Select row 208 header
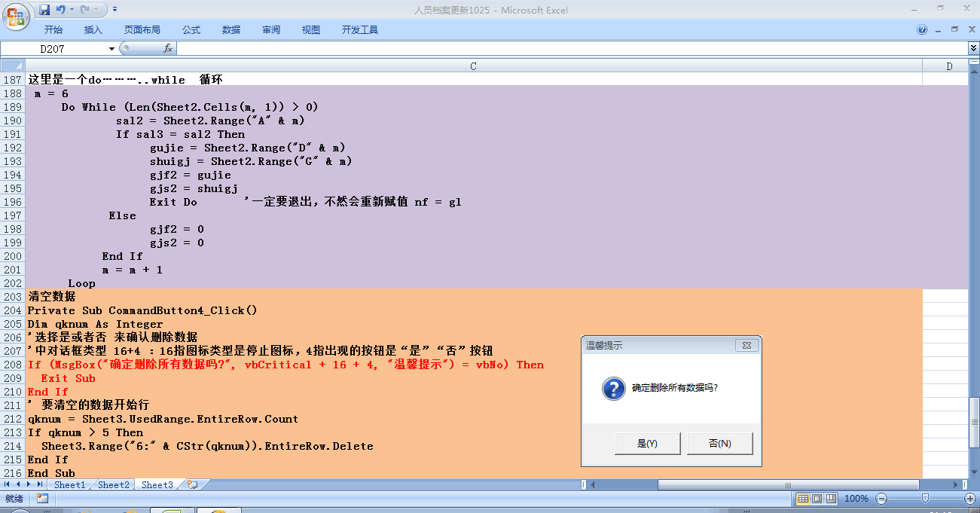 click(13, 365)
